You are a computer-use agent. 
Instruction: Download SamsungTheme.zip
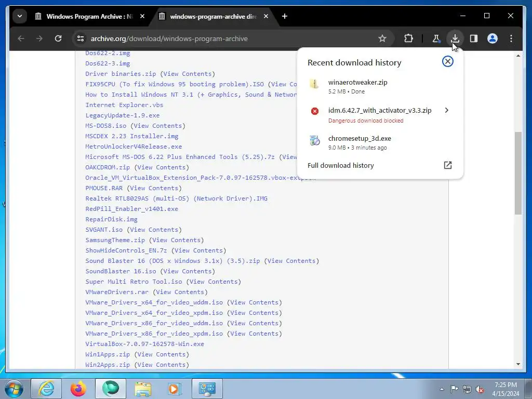[x=115, y=240]
